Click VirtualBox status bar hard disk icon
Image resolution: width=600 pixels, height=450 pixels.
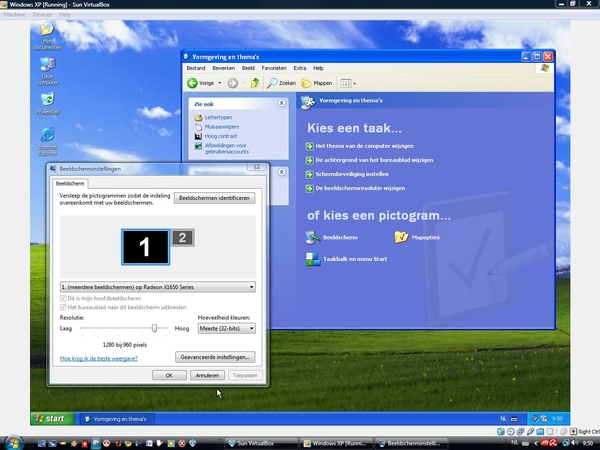click(x=501, y=432)
